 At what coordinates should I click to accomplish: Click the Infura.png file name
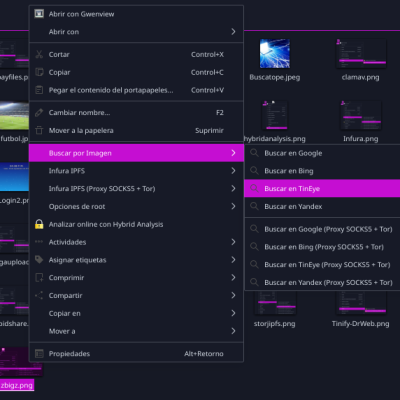pos(361,139)
